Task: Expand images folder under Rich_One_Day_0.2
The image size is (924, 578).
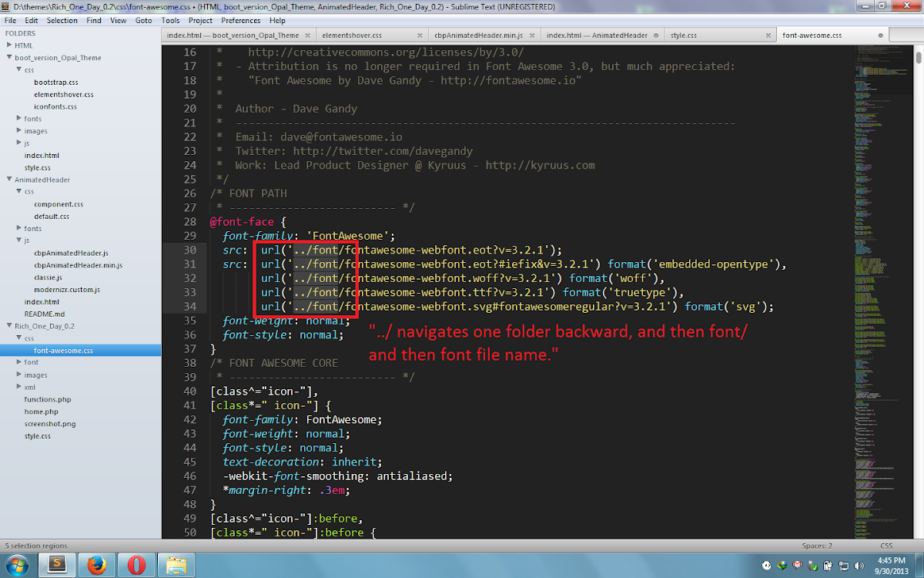Action: 18,375
